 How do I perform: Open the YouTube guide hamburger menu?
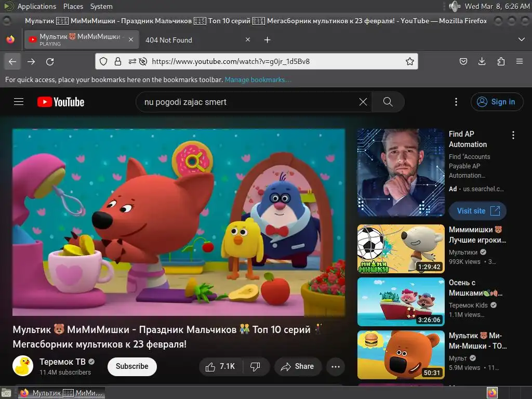click(x=19, y=102)
